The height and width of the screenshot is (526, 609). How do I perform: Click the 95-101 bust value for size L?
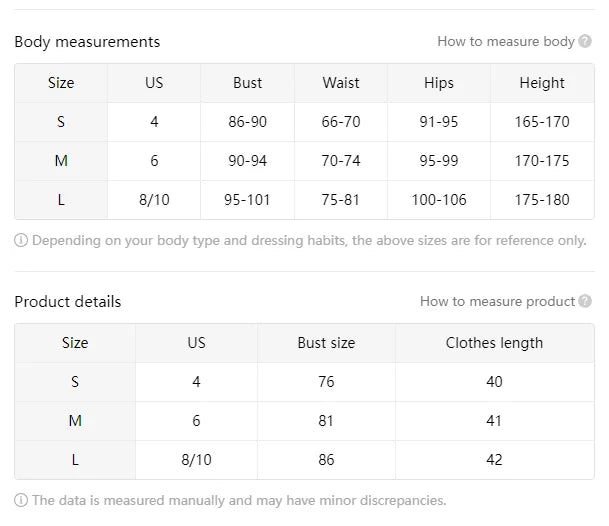click(x=247, y=200)
